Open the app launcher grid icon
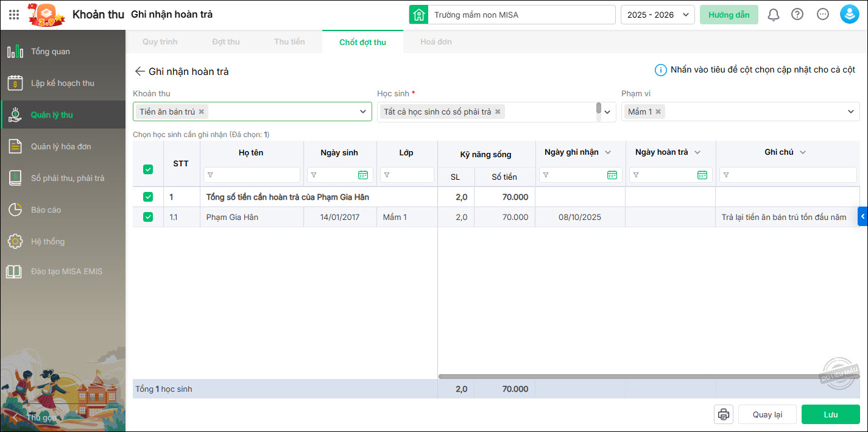Screen dimensions: 868x432 (x=14, y=15)
